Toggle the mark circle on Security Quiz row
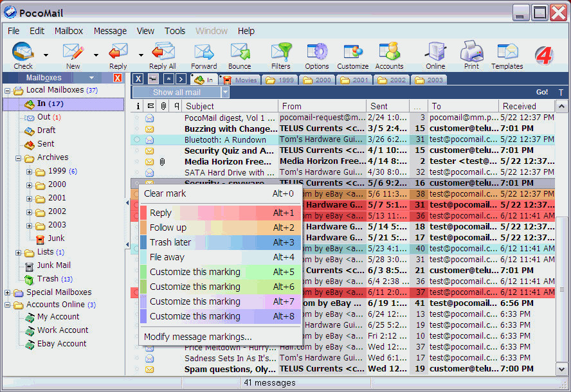This screenshot has width=571, height=392. point(137,150)
